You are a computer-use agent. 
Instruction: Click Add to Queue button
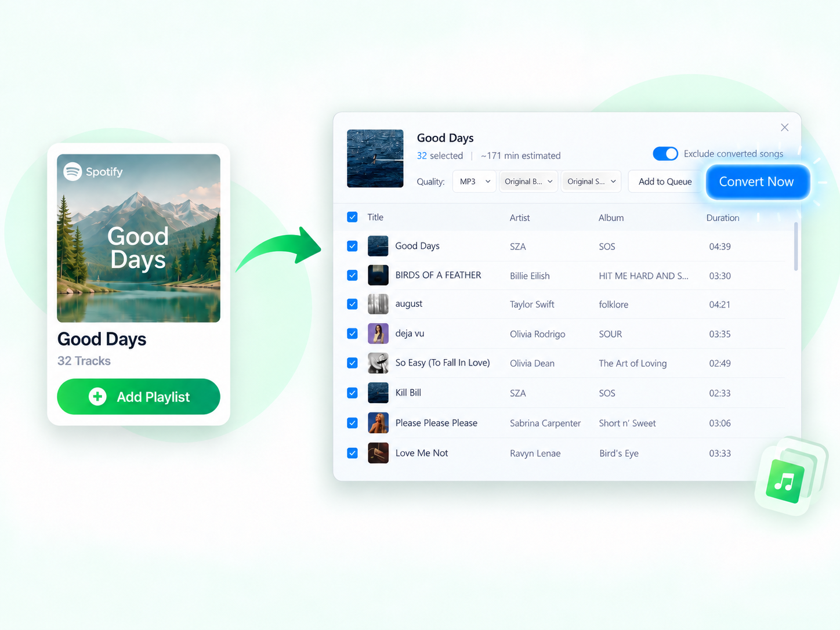[665, 182]
